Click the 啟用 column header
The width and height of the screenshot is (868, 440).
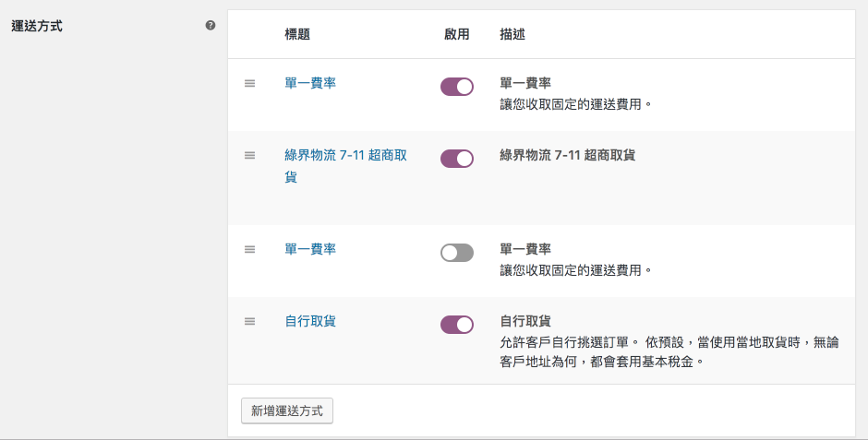click(x=457, y=34)
